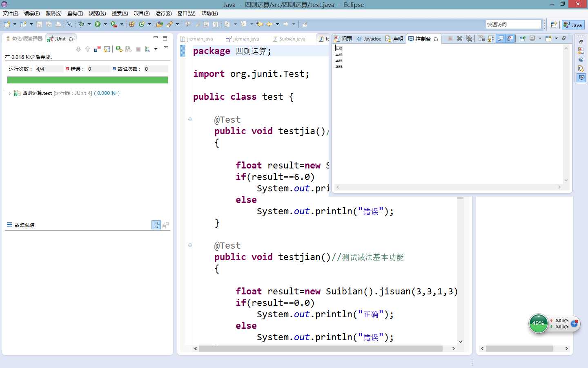588x368 pixels.
Task: Click the JUnit Scroll Lock icon
Action: tap(107, 49)
